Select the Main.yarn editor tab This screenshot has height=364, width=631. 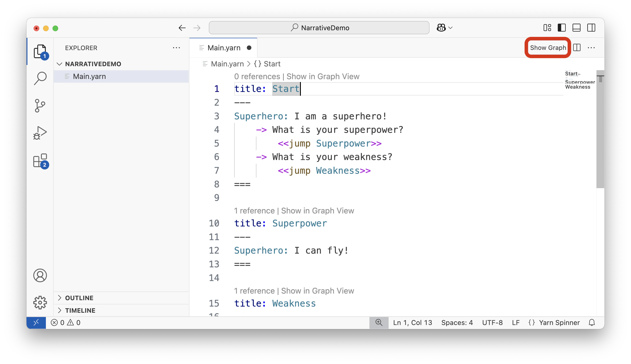click(x=224, y=48)
